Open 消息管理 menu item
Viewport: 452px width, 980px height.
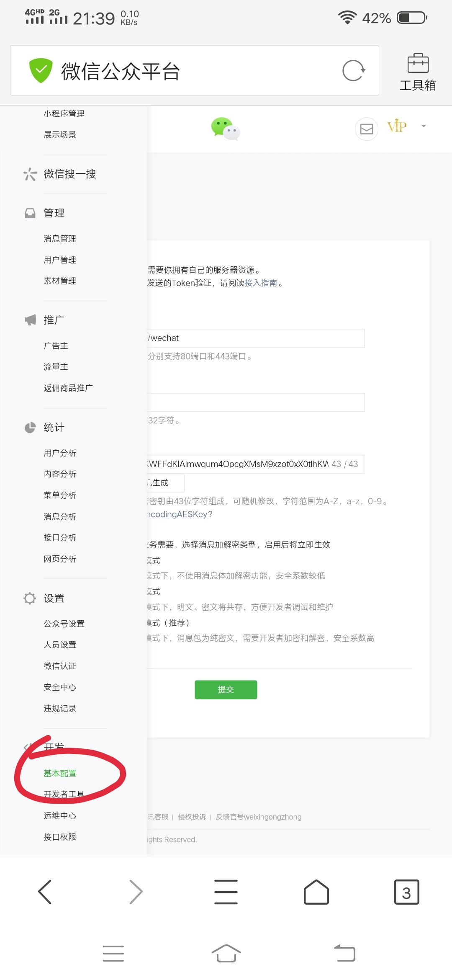click(x=60, y=239)
